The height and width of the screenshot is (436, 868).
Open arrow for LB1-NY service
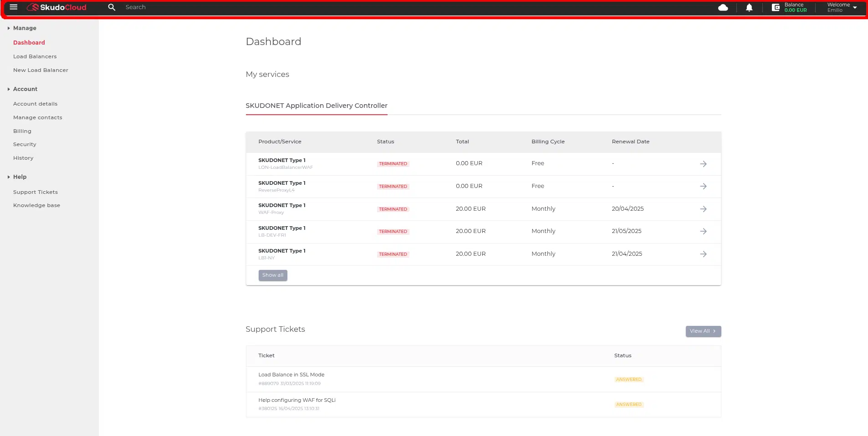[x=703, y=254]
